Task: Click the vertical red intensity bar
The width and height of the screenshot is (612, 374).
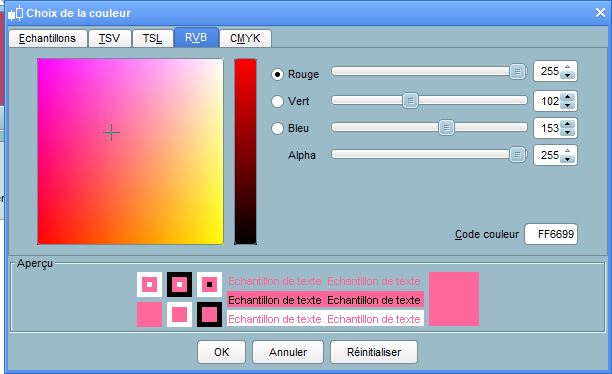Action: tap(245, 152)
